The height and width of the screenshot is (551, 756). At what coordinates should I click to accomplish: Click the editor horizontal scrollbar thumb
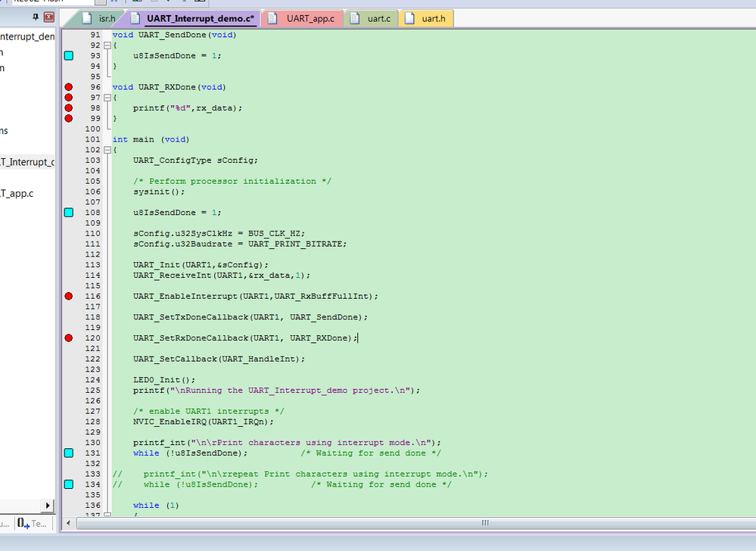[x=485, y=523]
